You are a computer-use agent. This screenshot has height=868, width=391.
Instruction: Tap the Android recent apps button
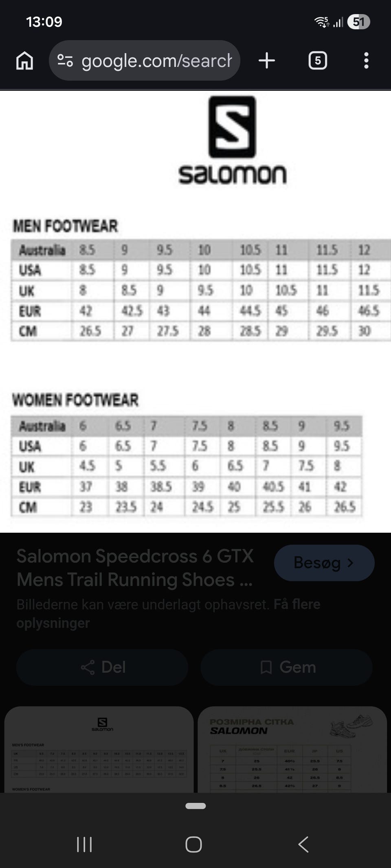pos(84,844)
